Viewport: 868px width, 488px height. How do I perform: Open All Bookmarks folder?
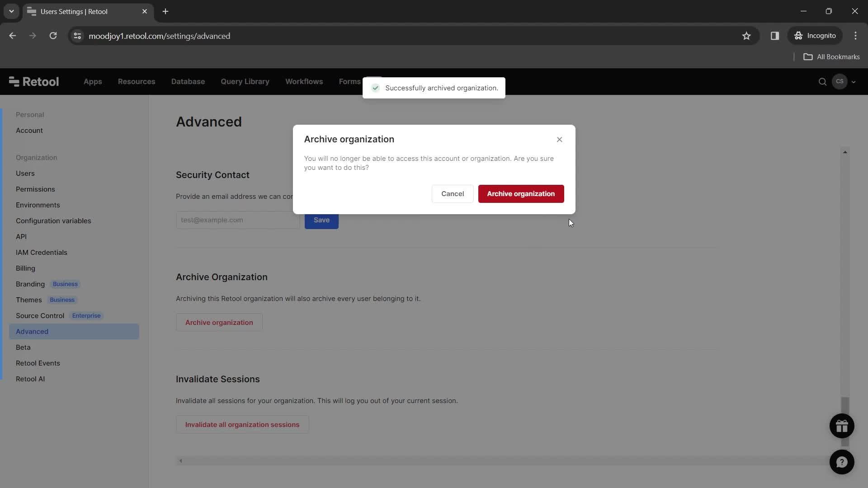tap(831, 57)
